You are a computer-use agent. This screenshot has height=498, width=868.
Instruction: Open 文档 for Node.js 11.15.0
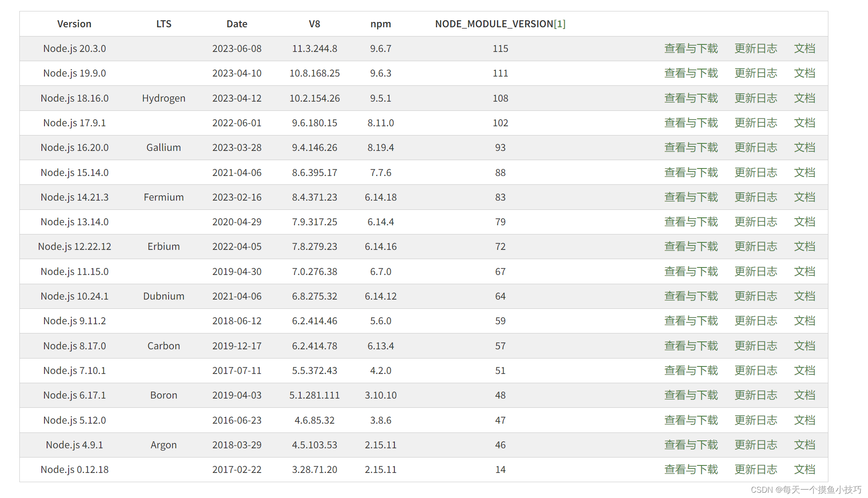(805, 271)
